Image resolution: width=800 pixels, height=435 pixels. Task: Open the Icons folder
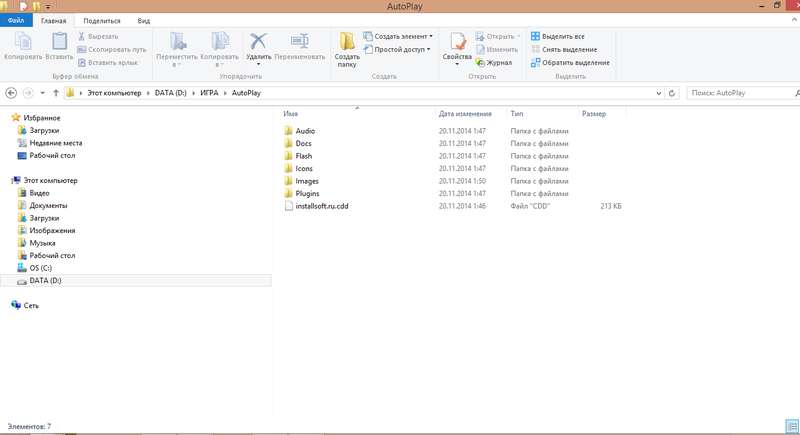(298, 169)
